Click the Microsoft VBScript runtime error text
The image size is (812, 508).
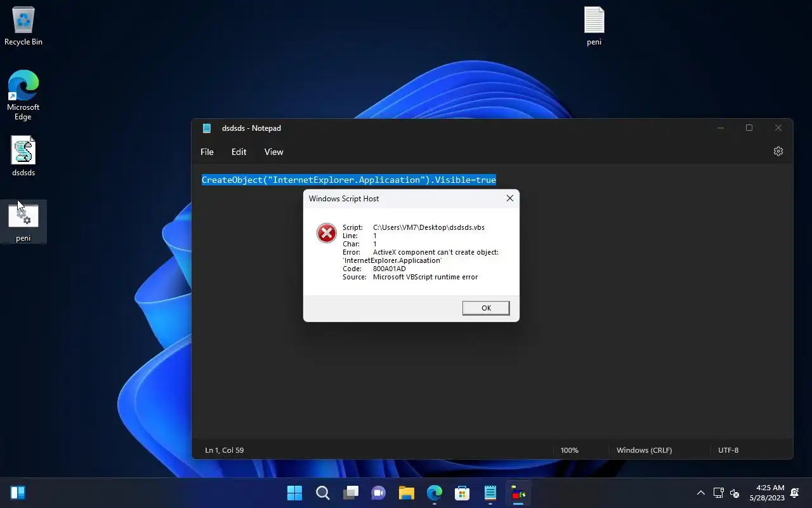pos(425,277)
